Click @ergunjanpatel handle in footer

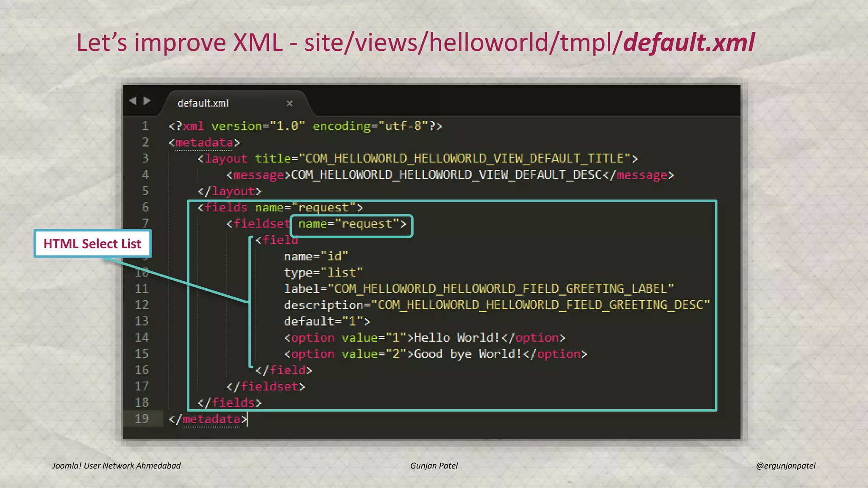click(x=786, y=466)
